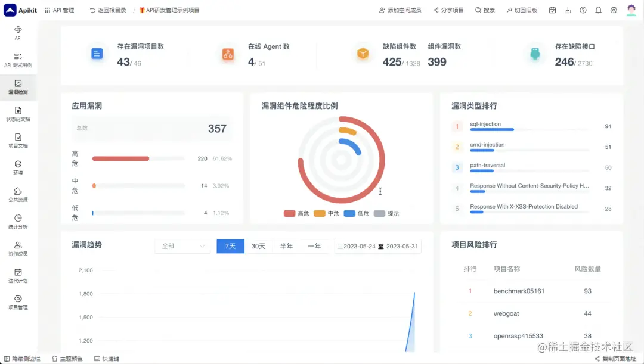Viewport: 644px width, 364px height.
Task: Click Response Without Content-Security-Policy row
Action: click(532, 188)
